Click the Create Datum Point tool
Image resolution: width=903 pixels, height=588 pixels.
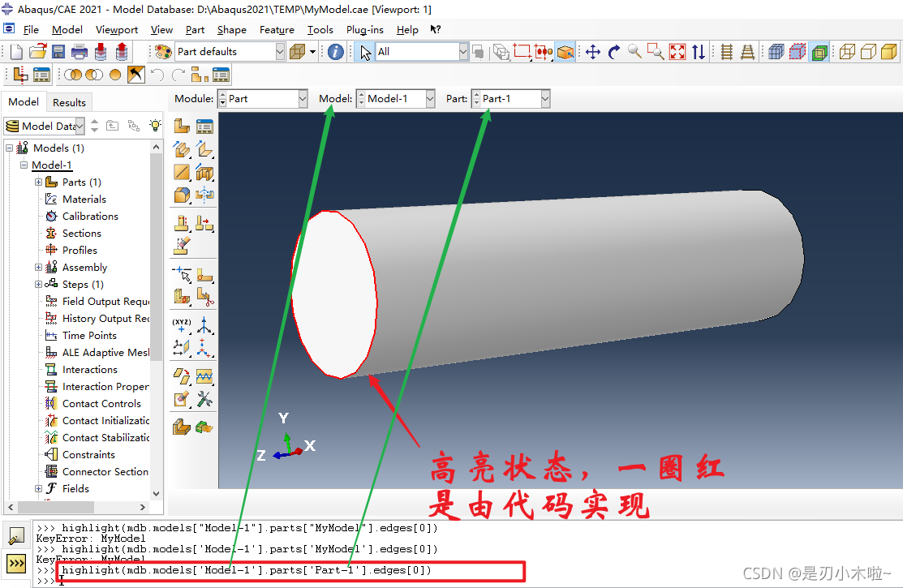coord(182,324)
